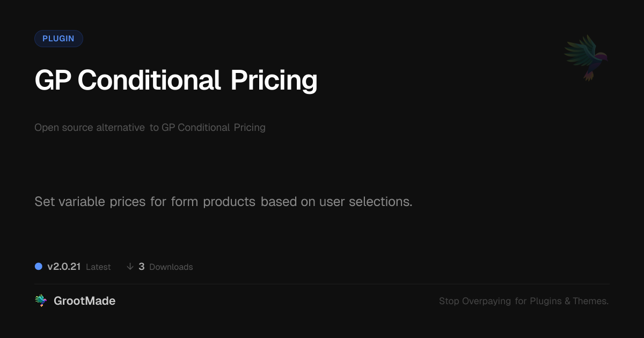
Task: Click the word Themes in the tagline
Action: pyautogui.click(x=590, y=302)
